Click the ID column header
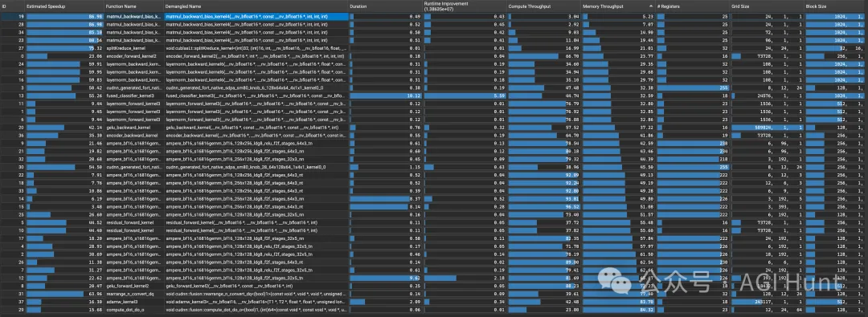Screen dimensions: 868x317 [x=5, y=6]
